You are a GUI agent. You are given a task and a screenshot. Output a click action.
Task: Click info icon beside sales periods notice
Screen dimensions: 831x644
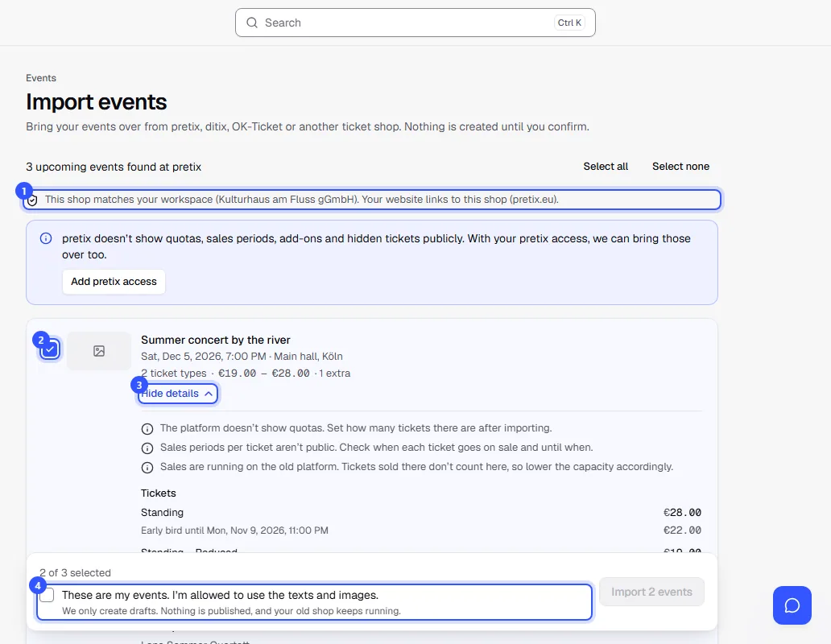(x=147, y=448)
